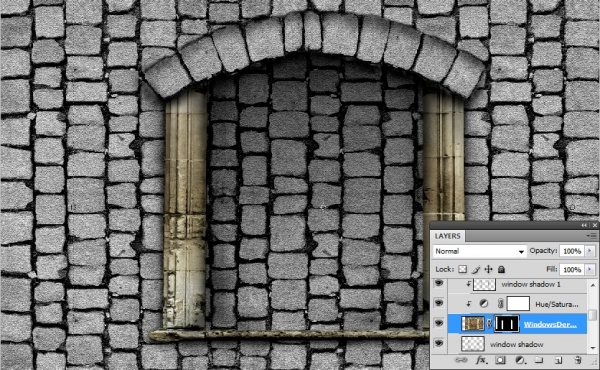Hide the Hue/Saturation layer
The height and width of the screenshot is (370, 600).
[x=439, y=303]
